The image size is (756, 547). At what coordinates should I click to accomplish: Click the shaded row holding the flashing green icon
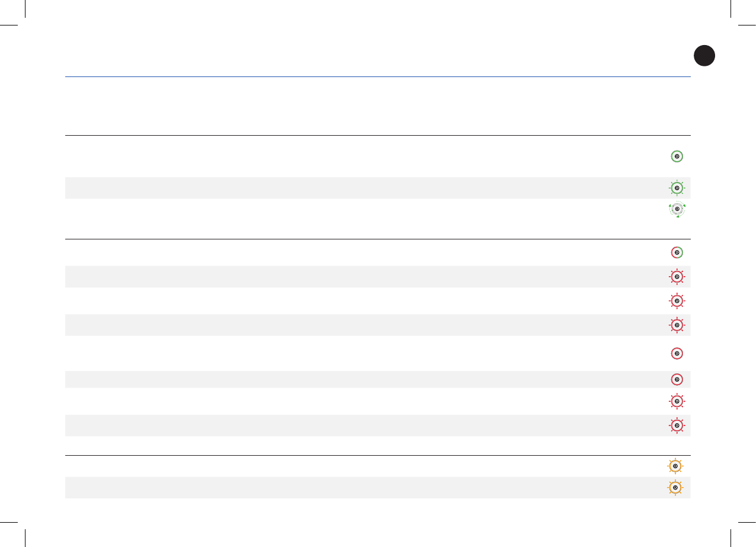click(356, 188)
